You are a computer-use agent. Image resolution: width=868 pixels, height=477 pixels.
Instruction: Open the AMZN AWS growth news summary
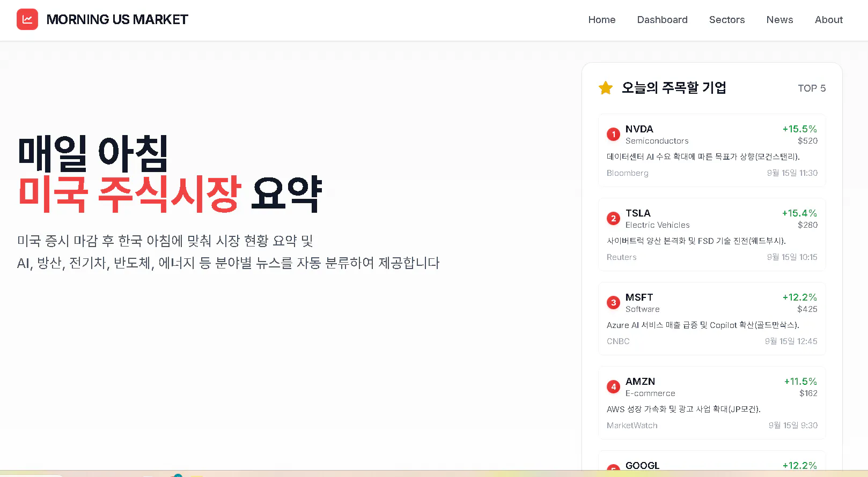tap(683, 409)
